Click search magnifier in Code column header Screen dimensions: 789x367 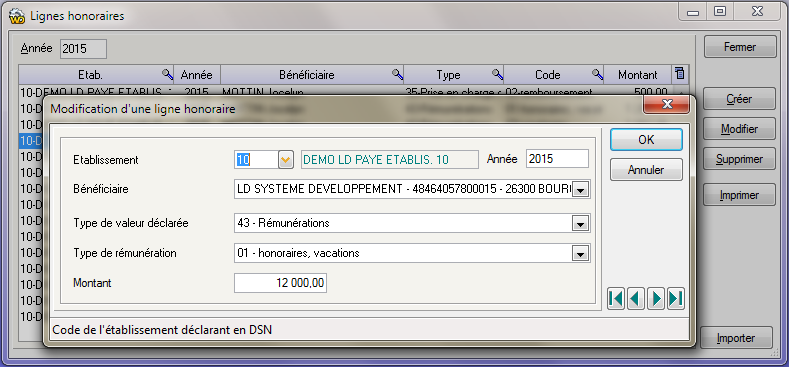pyautogui.click(x=597, y=75)
